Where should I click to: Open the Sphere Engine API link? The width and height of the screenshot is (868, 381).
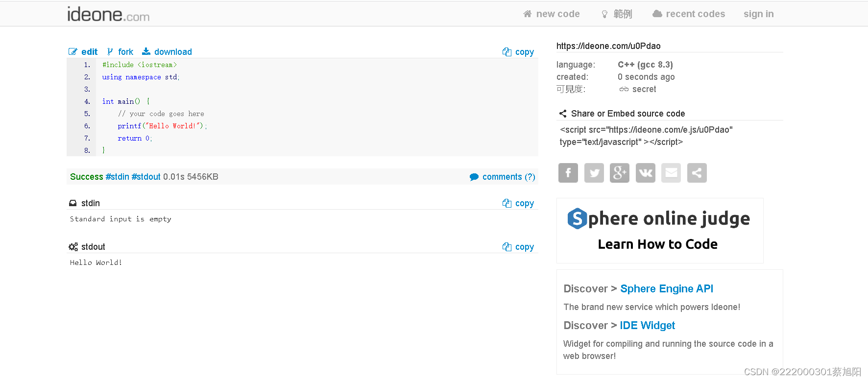click(667, 289)
